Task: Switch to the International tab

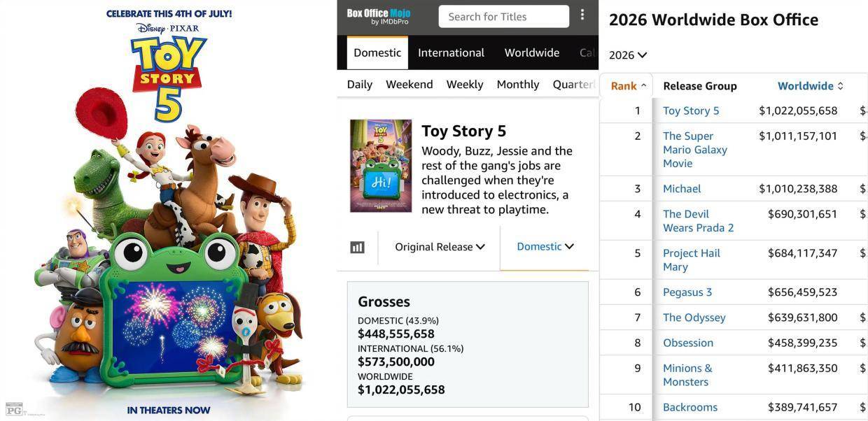Action: click(x=451, y=52)
